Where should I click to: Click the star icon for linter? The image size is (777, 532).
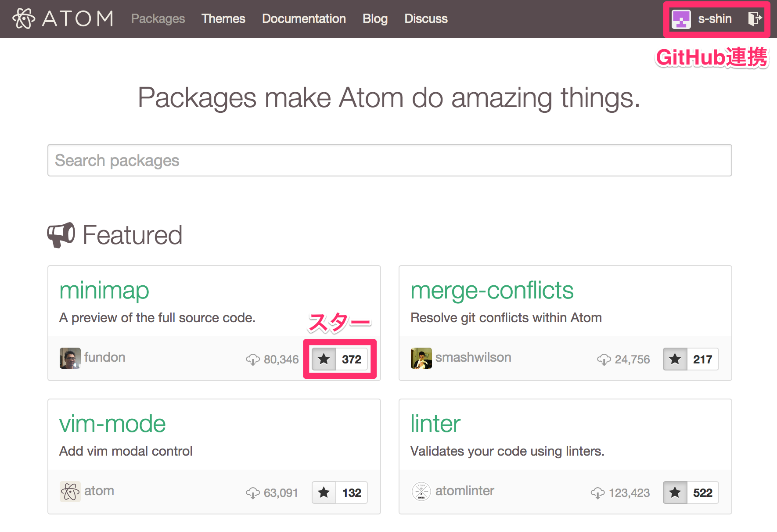click(675, 492)
